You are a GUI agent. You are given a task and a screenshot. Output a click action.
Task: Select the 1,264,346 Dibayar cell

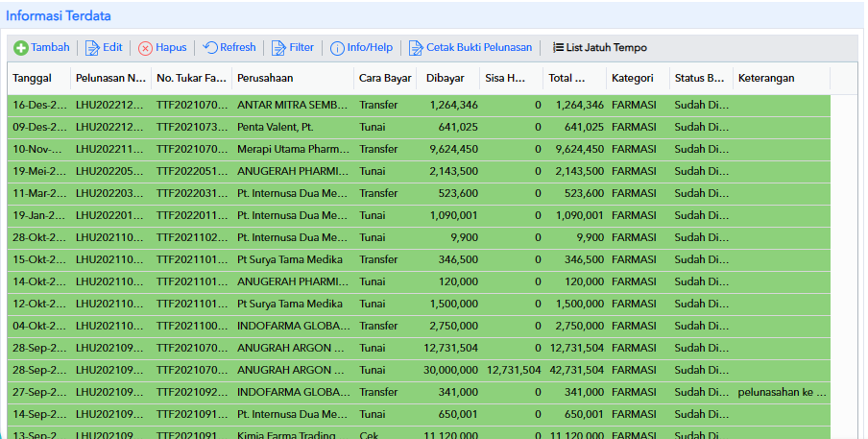[448, 105]
